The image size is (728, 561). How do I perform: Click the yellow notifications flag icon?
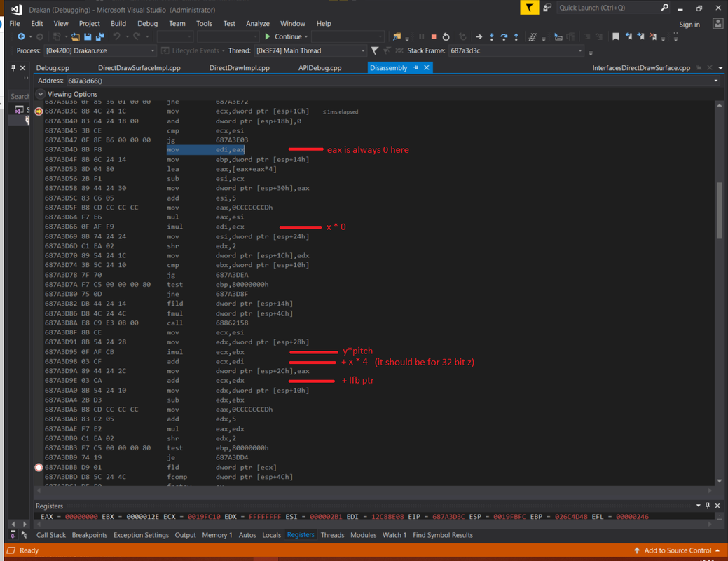click(529, 8)
